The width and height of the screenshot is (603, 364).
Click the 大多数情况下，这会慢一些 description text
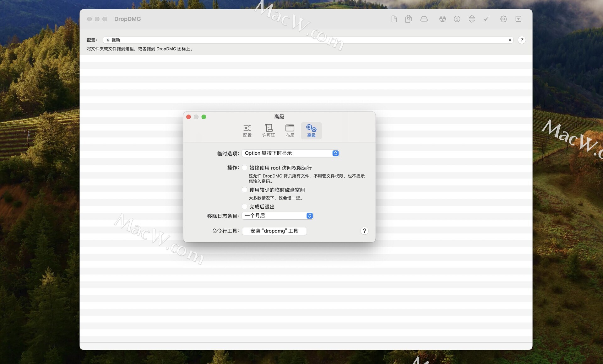point(276,198)
